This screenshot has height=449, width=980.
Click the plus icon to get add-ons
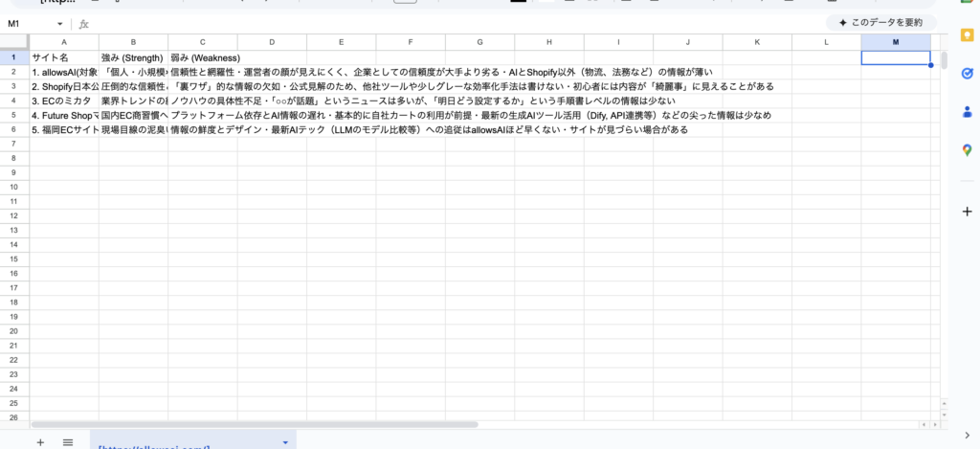click(967, 211)
